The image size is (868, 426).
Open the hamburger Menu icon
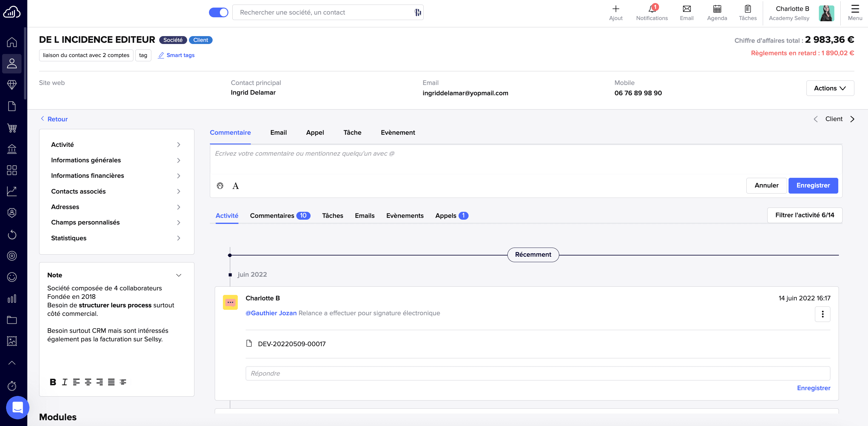point(855,9)
